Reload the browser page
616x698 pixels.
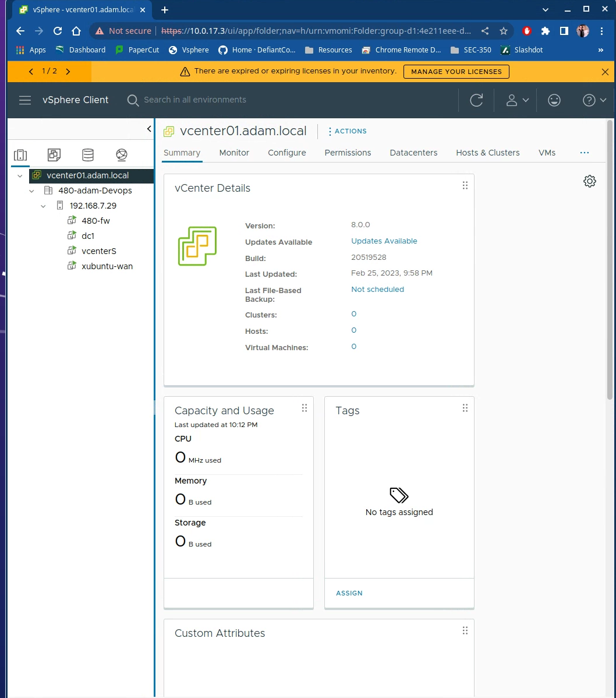click(x=58, y=31)
